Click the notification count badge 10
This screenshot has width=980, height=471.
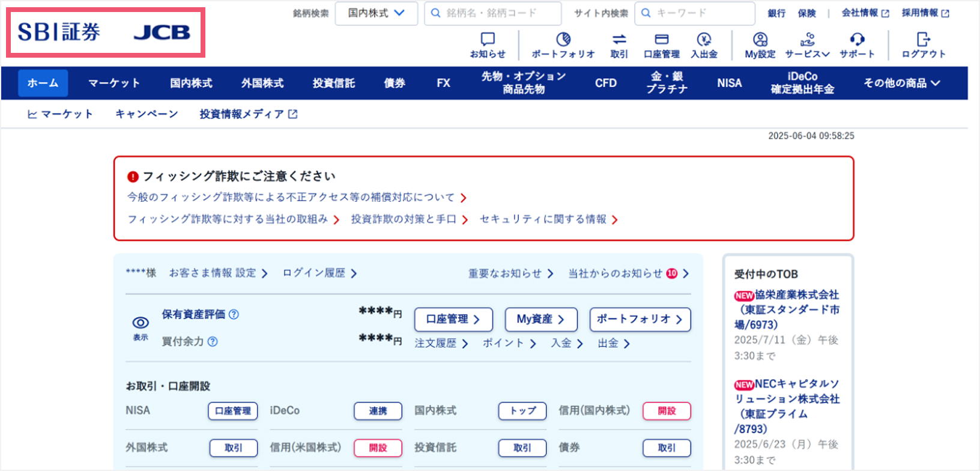(672, 273)
